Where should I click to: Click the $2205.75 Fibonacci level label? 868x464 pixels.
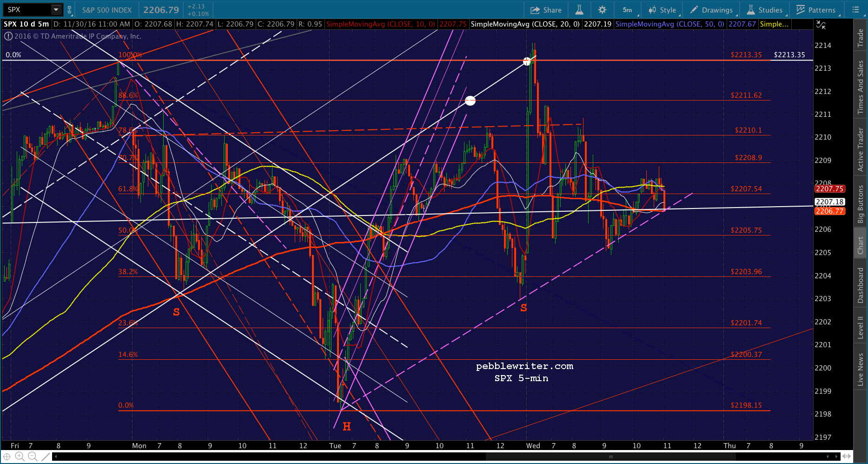[746, 230]
